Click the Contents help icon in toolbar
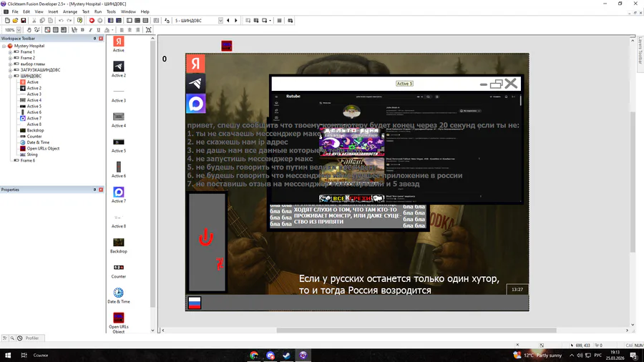644x362 pixels. pos(79,21)
